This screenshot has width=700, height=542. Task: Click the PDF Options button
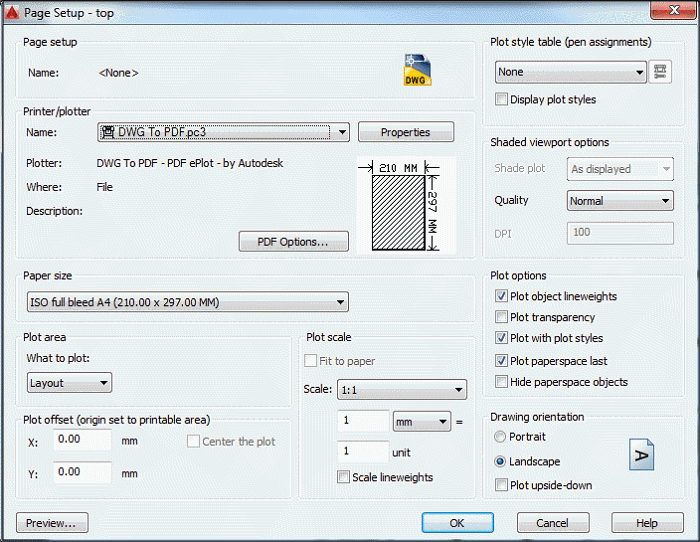(293, 242)
